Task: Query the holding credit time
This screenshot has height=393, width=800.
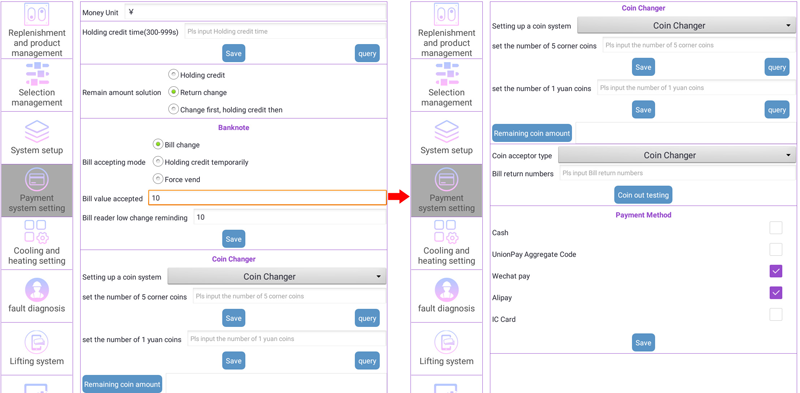Action: [367, 53]
